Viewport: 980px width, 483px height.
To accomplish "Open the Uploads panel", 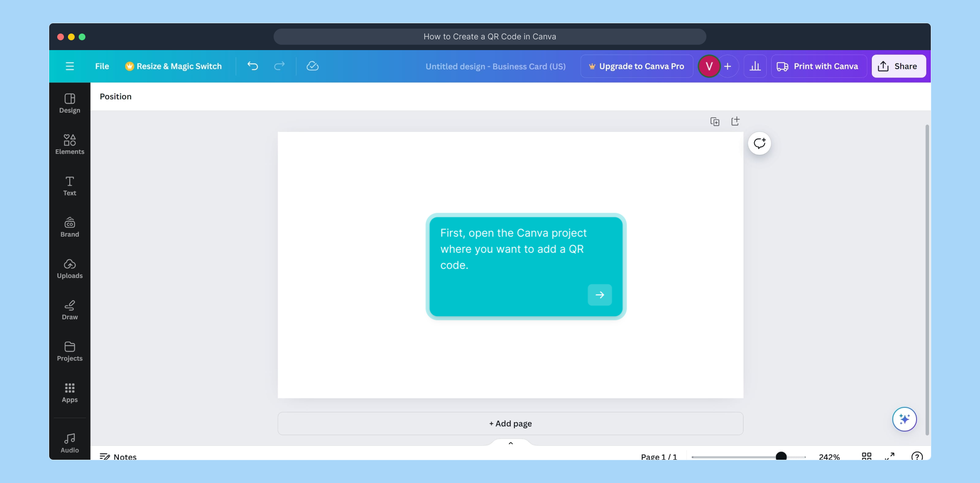I will (x=69, y=269).
